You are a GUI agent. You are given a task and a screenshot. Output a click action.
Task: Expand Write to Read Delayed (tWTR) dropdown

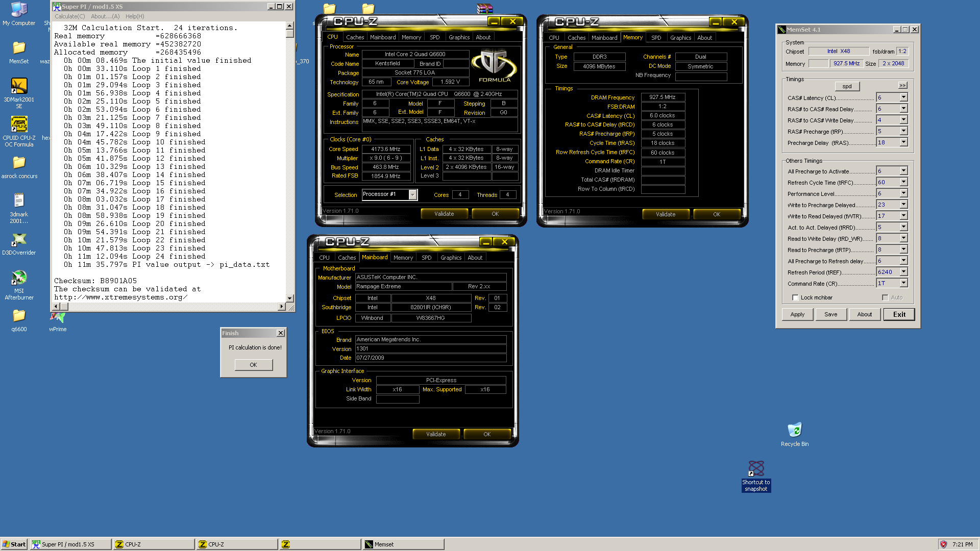pyautogui.click(x=903, y=216)
